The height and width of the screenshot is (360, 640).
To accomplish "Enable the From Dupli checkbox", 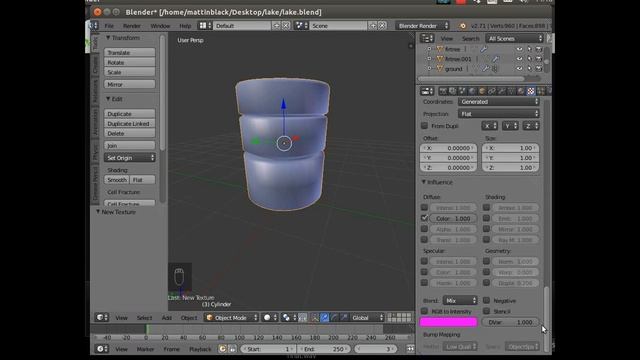I will [x=424, y=126].
